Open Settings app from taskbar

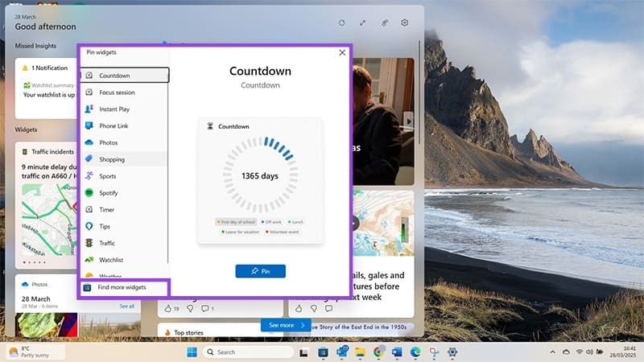pyautogui.click(x=452, y=352)
